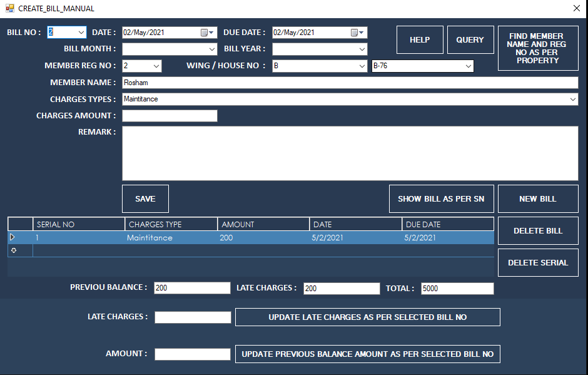Click FIND MEMBER NAME AND REG NO button
588x375 pixels.
coord(538,48)
